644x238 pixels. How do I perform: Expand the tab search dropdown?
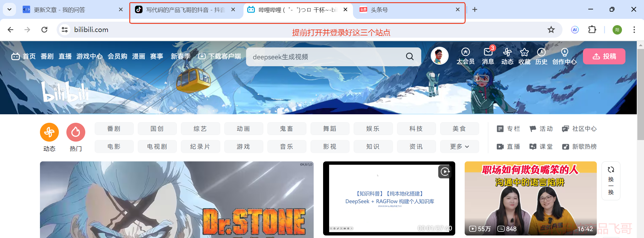coord(9,9)
